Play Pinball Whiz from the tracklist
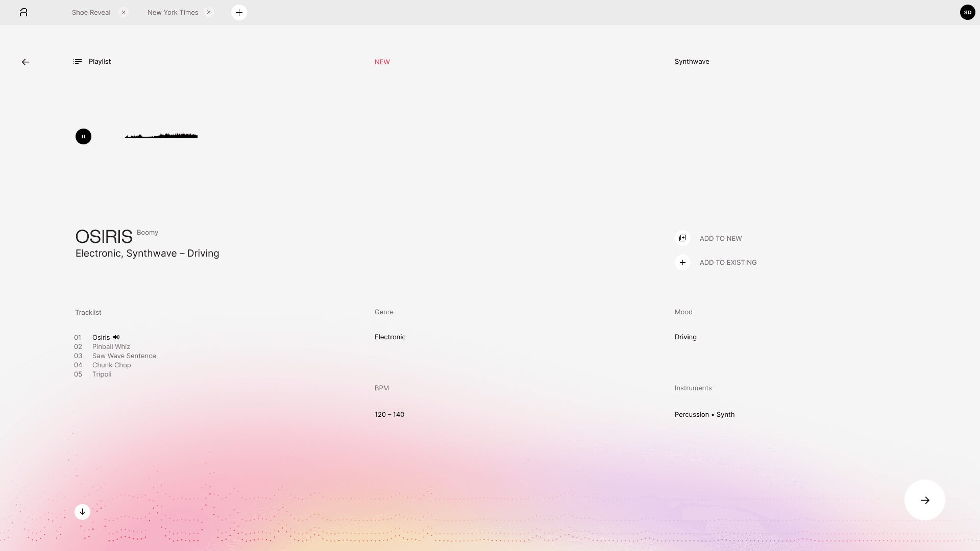 click(111, 347)
